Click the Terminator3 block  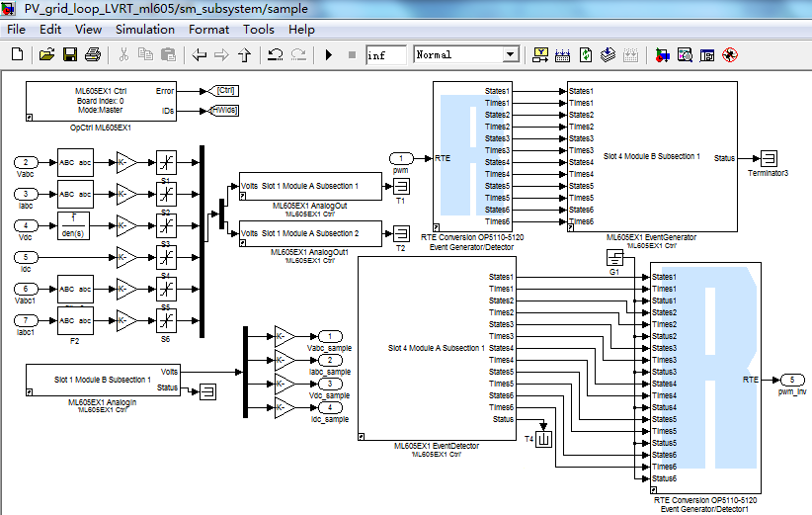coord(767,158)
